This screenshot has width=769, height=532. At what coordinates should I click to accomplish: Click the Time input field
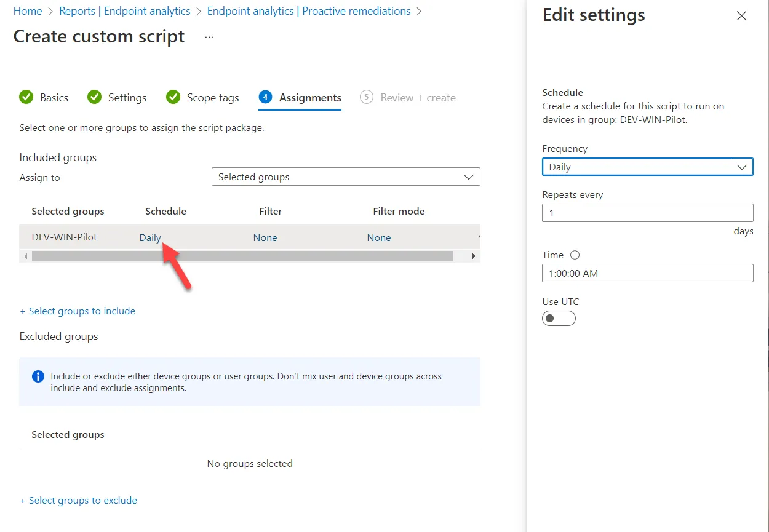coord(647,273)
